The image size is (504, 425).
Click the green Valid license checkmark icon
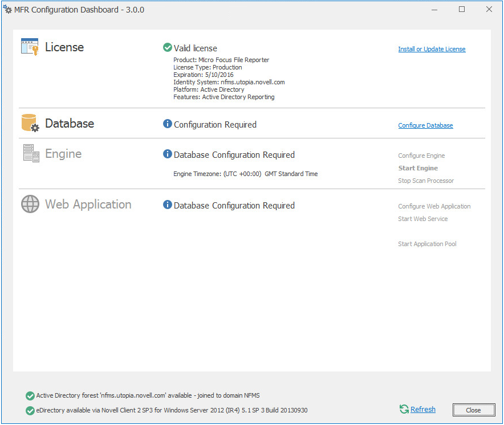tap(167, 48)
